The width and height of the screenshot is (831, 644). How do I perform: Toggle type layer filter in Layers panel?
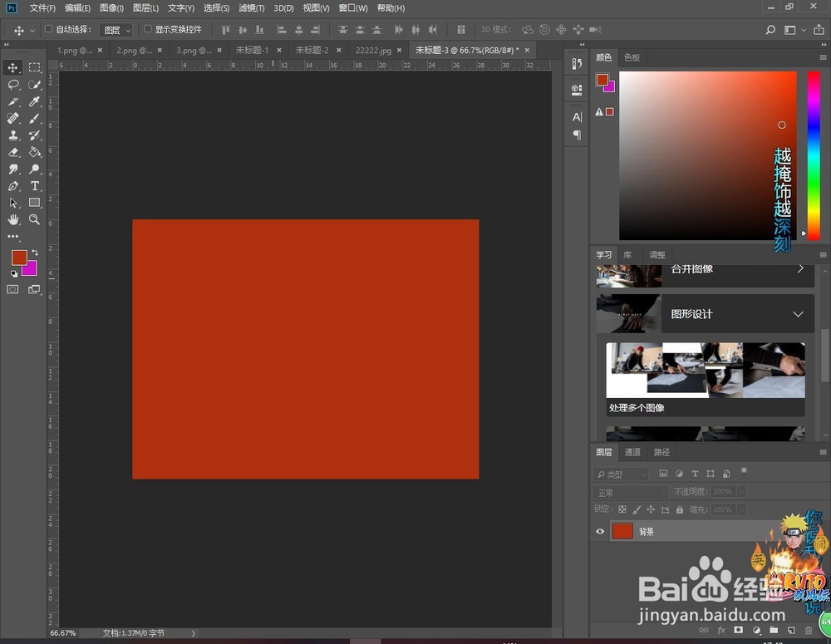point(695,474)
